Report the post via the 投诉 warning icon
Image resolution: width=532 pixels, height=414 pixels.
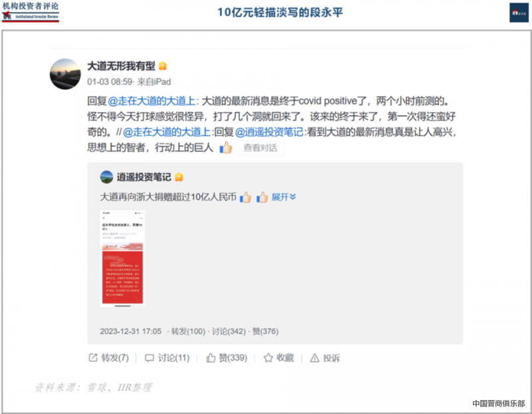coord(315,357)
